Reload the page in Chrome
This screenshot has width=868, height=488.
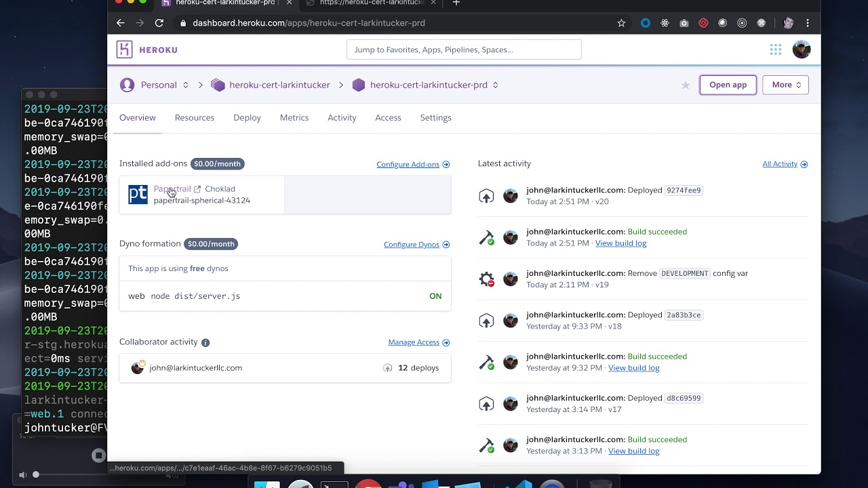coord(159,23)
